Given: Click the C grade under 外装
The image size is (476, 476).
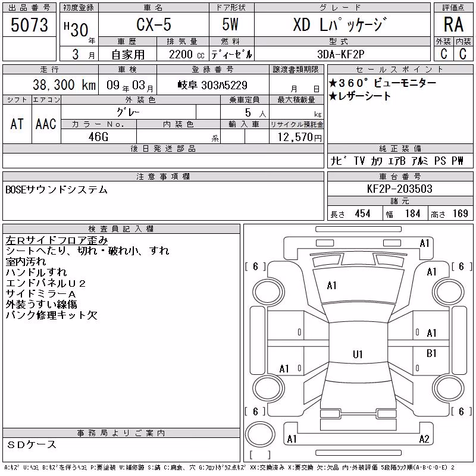Looking at the screenshot, I should pos(444,54).
